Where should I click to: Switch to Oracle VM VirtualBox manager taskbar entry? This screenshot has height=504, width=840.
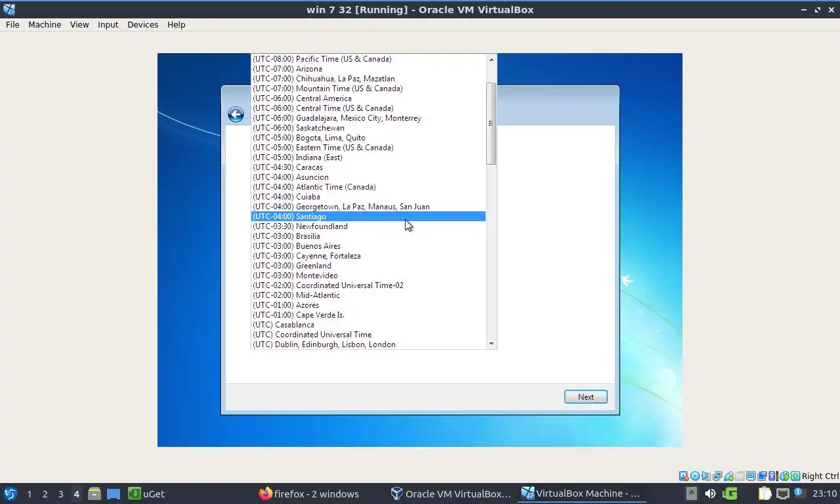(x=451, y=493)
